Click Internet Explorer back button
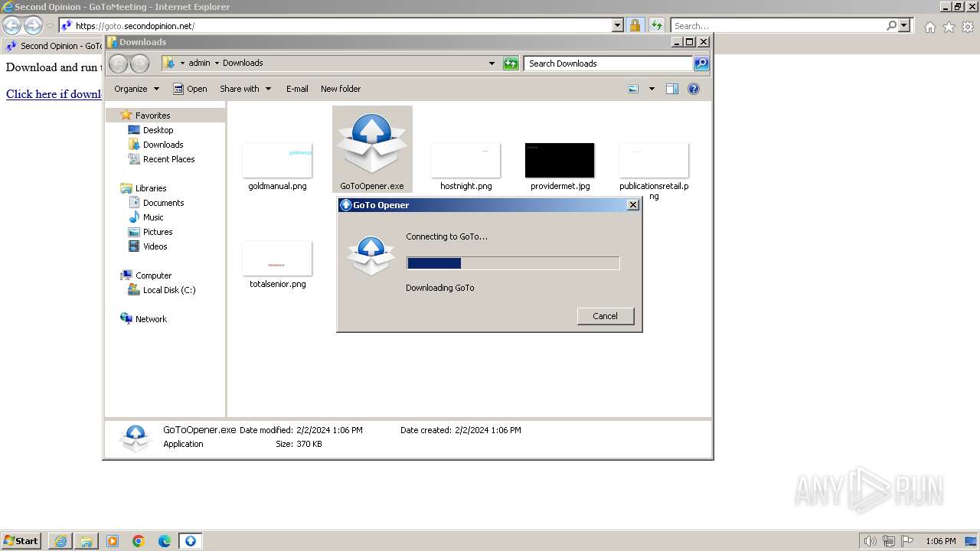 point(11,25)
